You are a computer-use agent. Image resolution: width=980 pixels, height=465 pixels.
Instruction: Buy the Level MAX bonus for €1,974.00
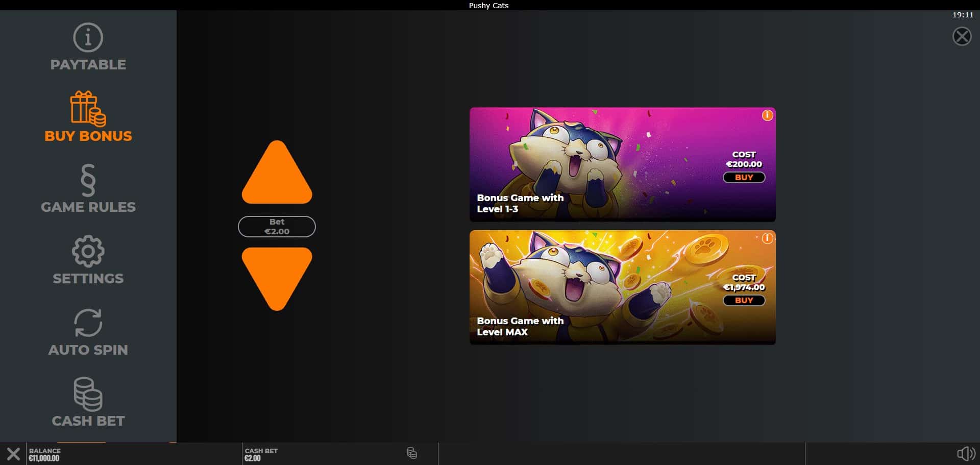744,301
